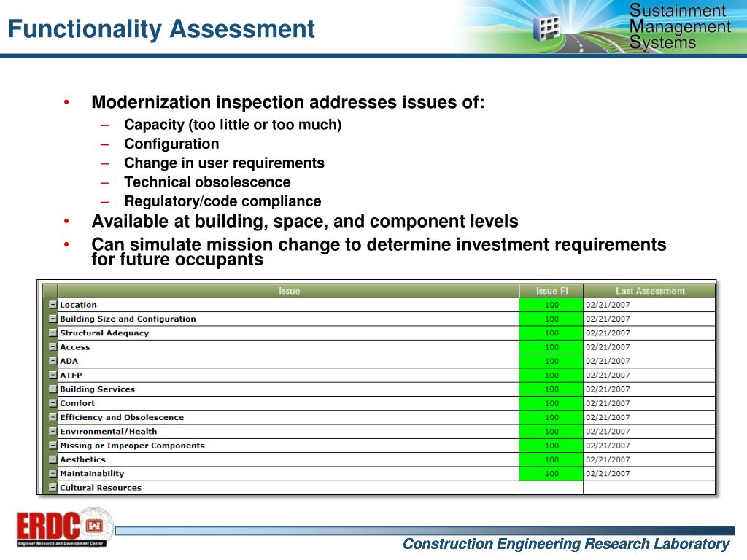Expand the Missing or Improper Components row
Image resolution: width=747 pixels, height=560 pixels.
(x=53, y=446)
